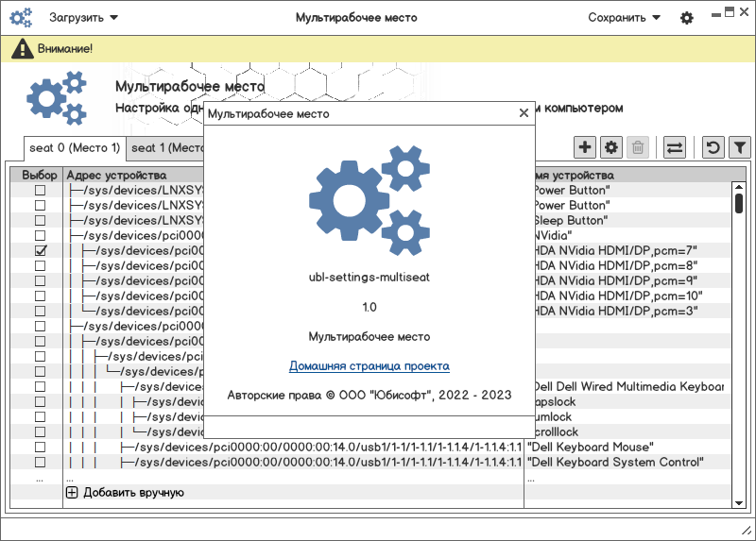The width and height of the screenshot is (756, 541).
Task: Switch to seat 0 (Место 1) tab
Action: [75, 148]
